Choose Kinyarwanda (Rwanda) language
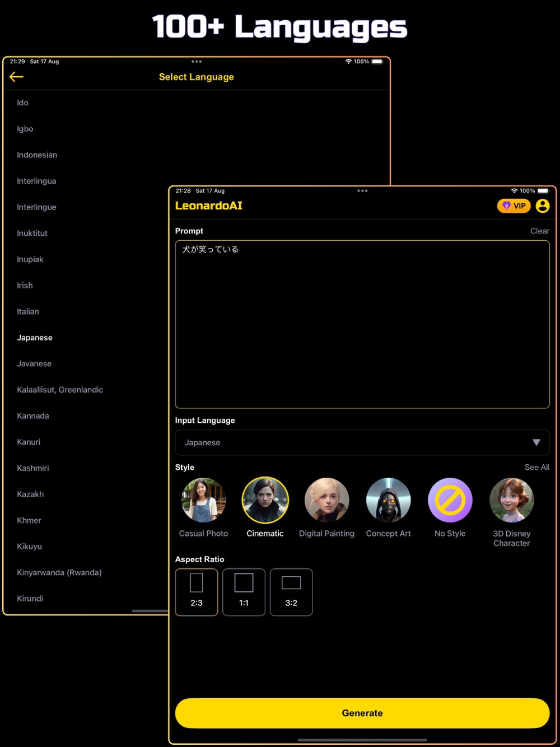This screenshot has width=560, height=747. (59, 573)
